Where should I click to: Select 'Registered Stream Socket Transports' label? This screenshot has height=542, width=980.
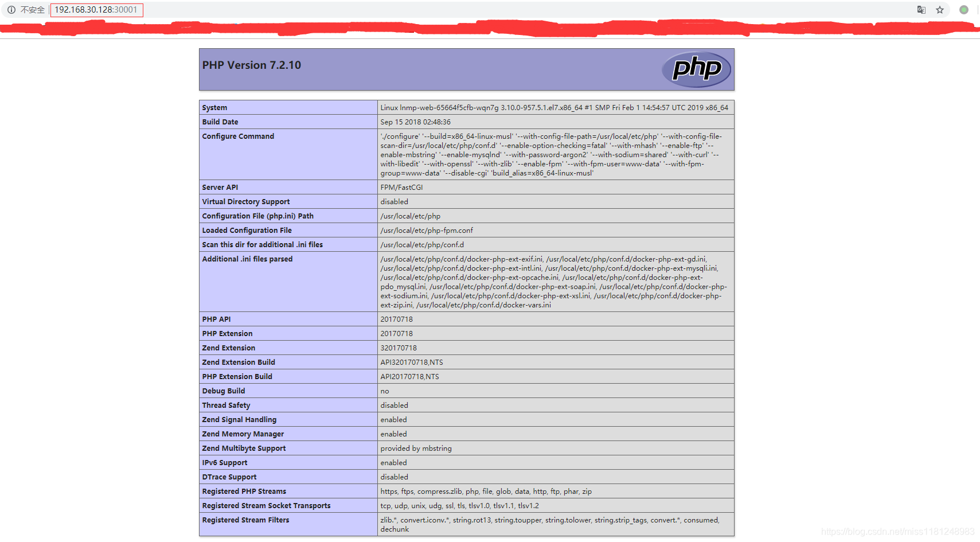point(267,506)
